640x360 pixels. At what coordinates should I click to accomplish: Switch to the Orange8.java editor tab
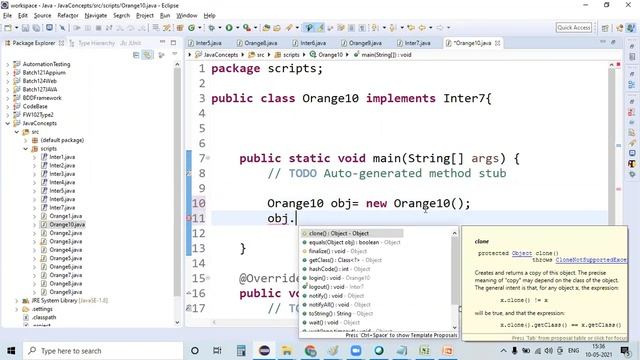click(257, 43)
